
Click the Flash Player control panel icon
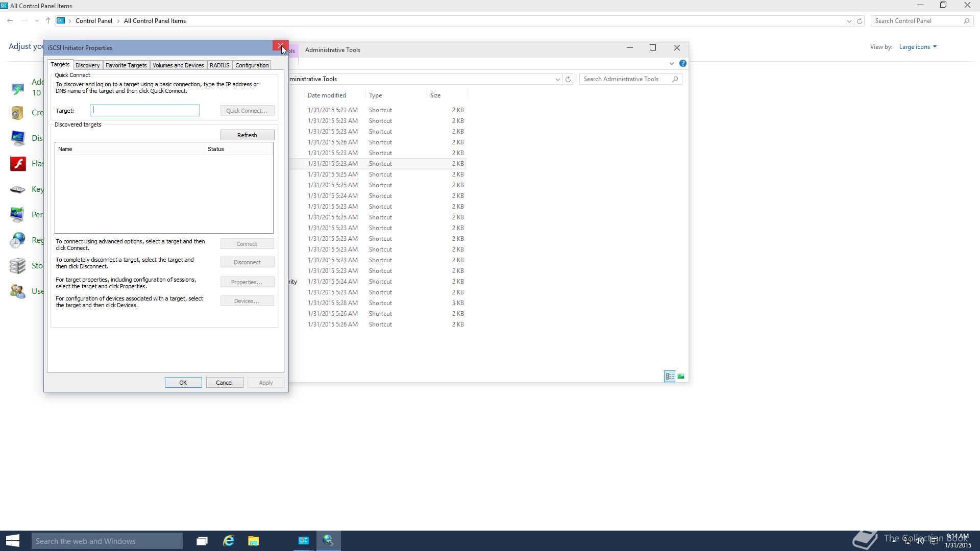coord(18,164)
